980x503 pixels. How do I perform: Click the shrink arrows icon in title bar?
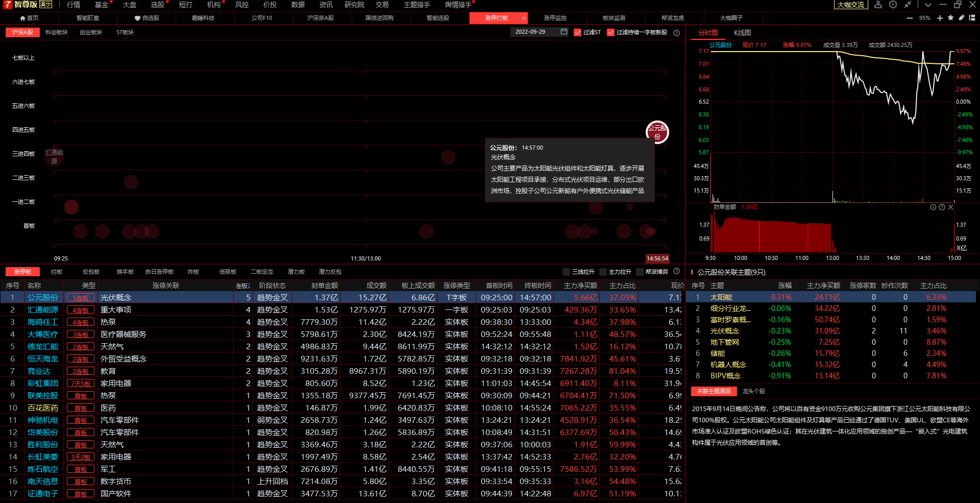(908, 5)
